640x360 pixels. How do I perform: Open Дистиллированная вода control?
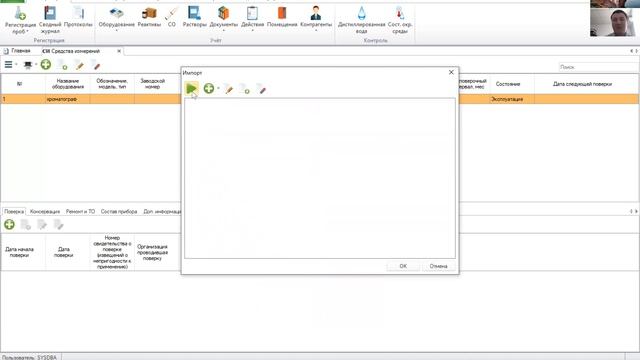pos(362,20)
